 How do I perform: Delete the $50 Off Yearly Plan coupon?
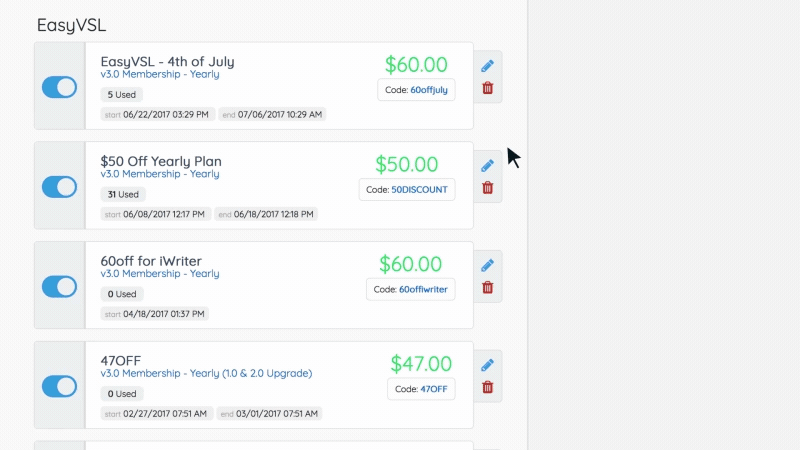pyautogui.click(x=488, y=188)
